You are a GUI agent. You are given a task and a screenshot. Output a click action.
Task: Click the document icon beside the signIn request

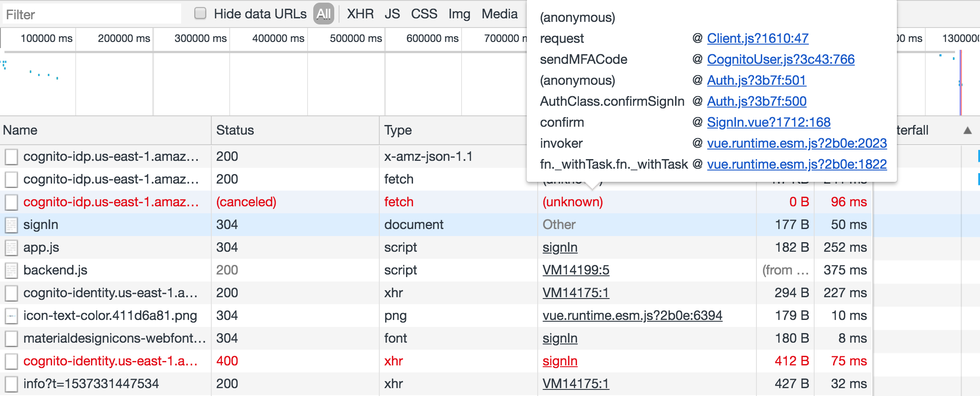click(10, 224)
